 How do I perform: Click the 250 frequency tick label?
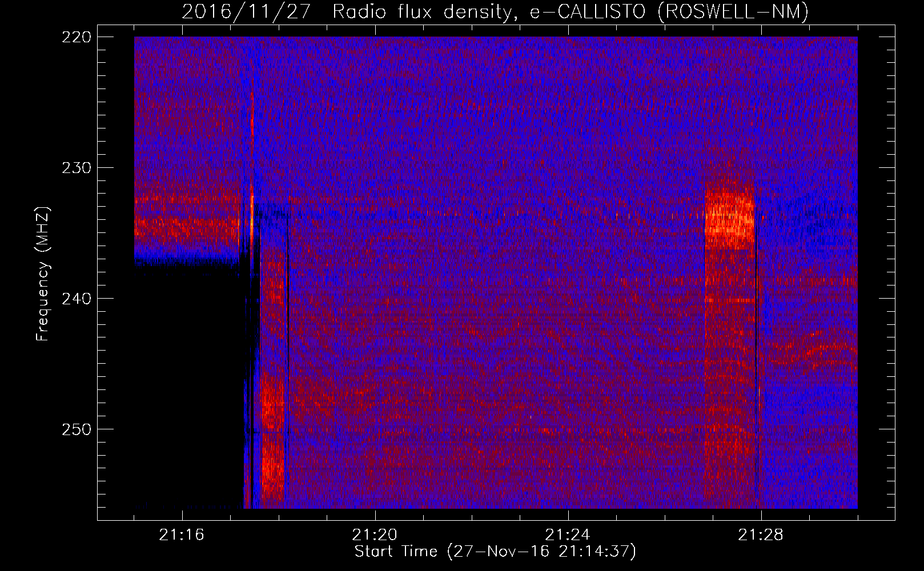click(76, 429)
